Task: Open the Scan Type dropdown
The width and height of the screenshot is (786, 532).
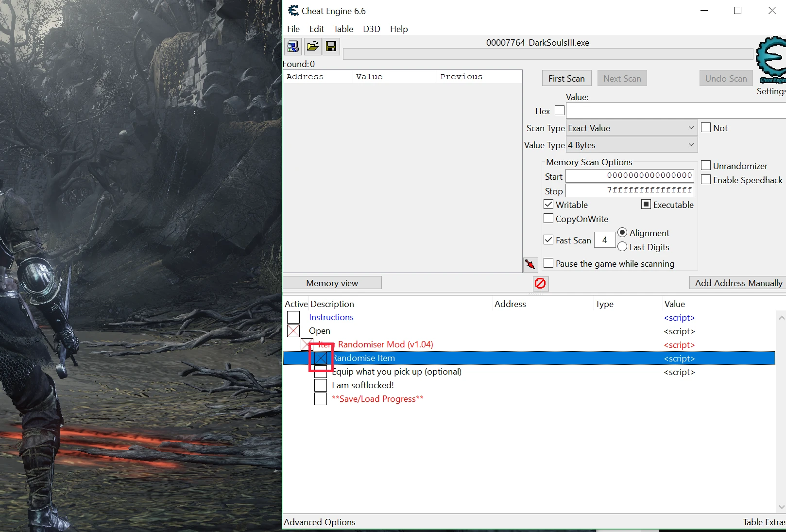Action: pyautogui.click(x=632, y=128)
